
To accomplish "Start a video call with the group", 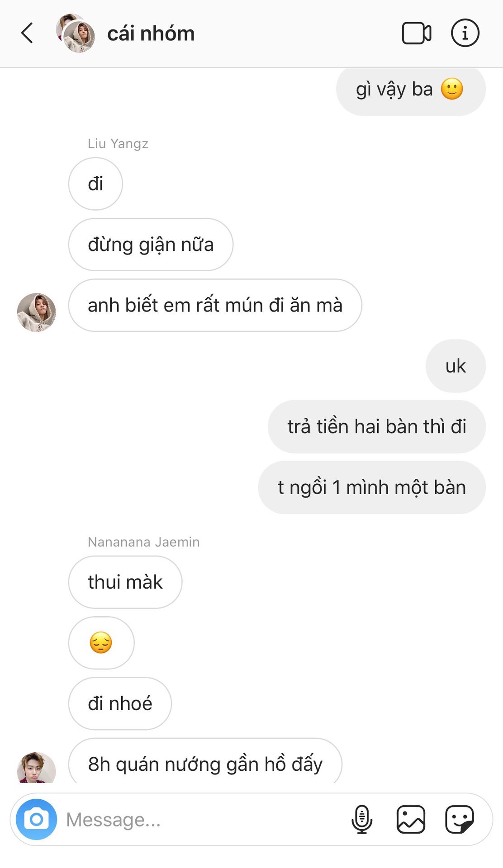I will pos(416,33).
